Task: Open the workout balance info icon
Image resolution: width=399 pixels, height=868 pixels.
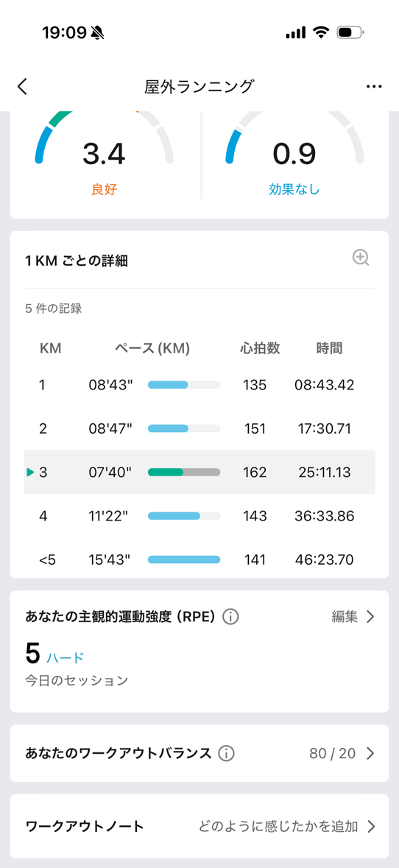Action: click(x=226, y=753)
